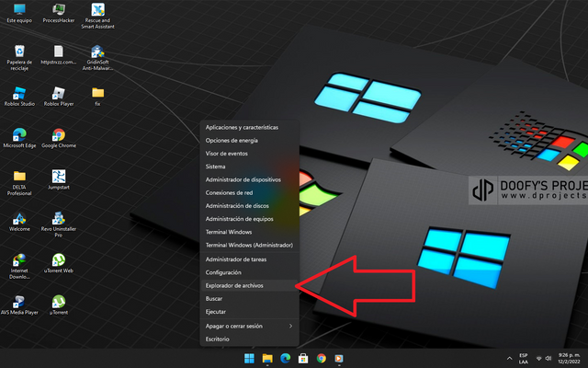Image resolution: width=588 pixels, height=368 pixels.
Task: Open Microsoft Store from the taskbar
Action: pyautogui.click(x=303, y=359)
